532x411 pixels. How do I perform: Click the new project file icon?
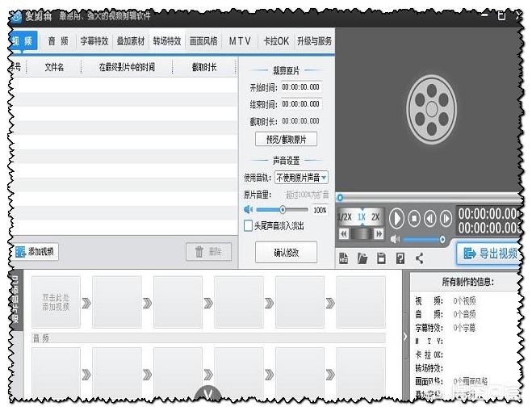tap(343, 258)
